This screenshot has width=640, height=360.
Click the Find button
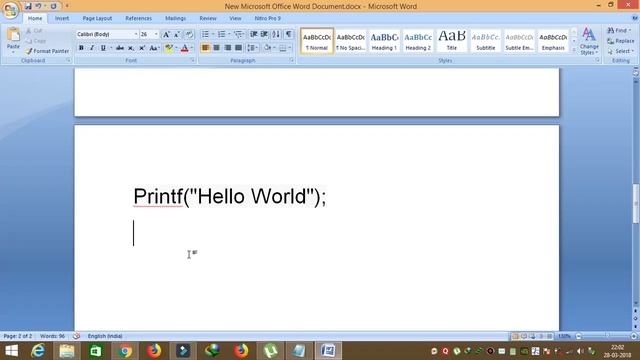[619, 31]
